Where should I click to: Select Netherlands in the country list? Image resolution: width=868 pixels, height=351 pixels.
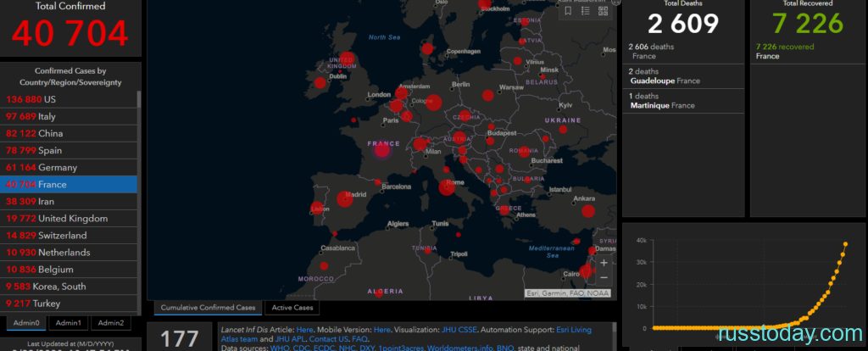coord(69,253)
